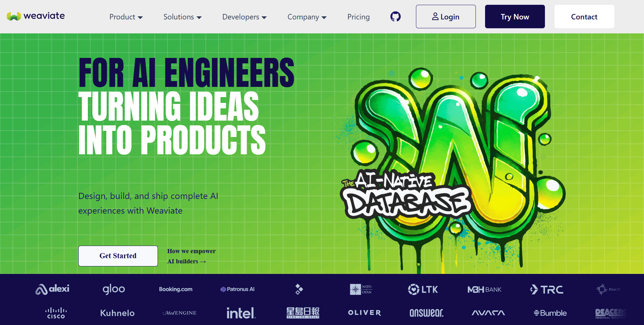Open the Contact page button

pos(584,16)
